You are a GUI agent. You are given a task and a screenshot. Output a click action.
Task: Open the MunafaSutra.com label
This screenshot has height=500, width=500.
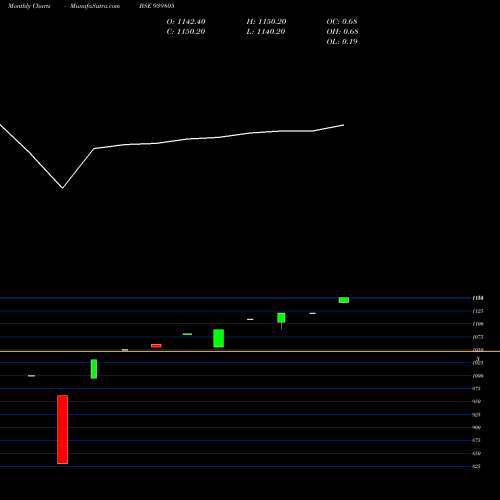pyautogui.click(x=95, y=6)
